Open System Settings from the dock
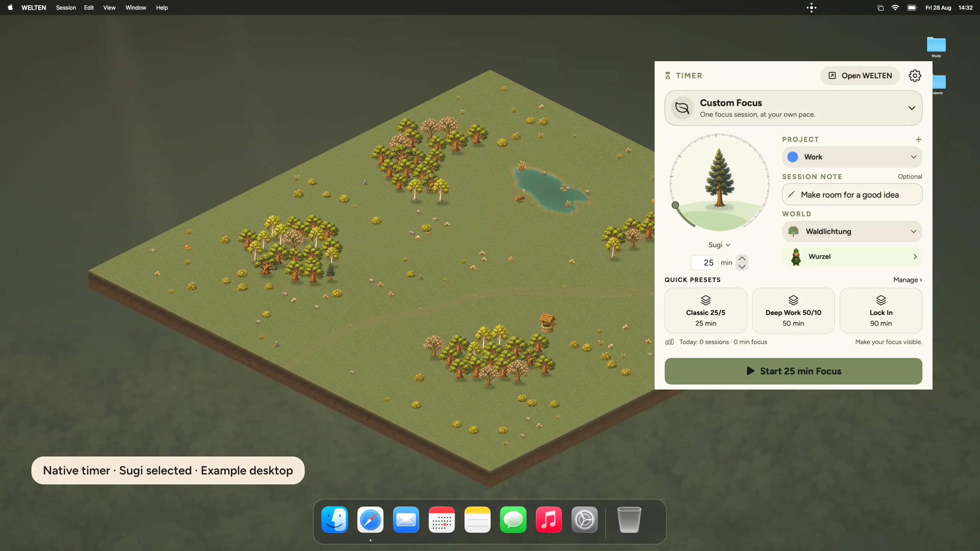980x551 pixels. (585, 520)
